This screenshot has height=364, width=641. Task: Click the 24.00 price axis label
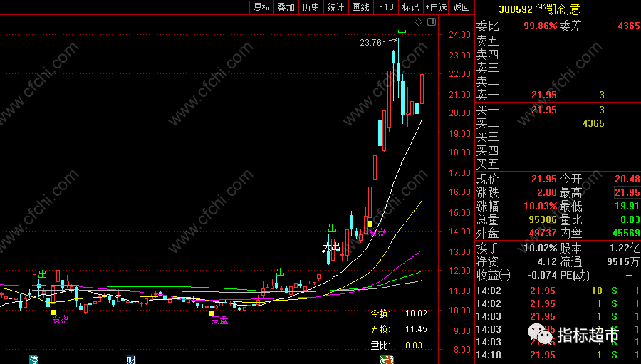tap(460, 35)
